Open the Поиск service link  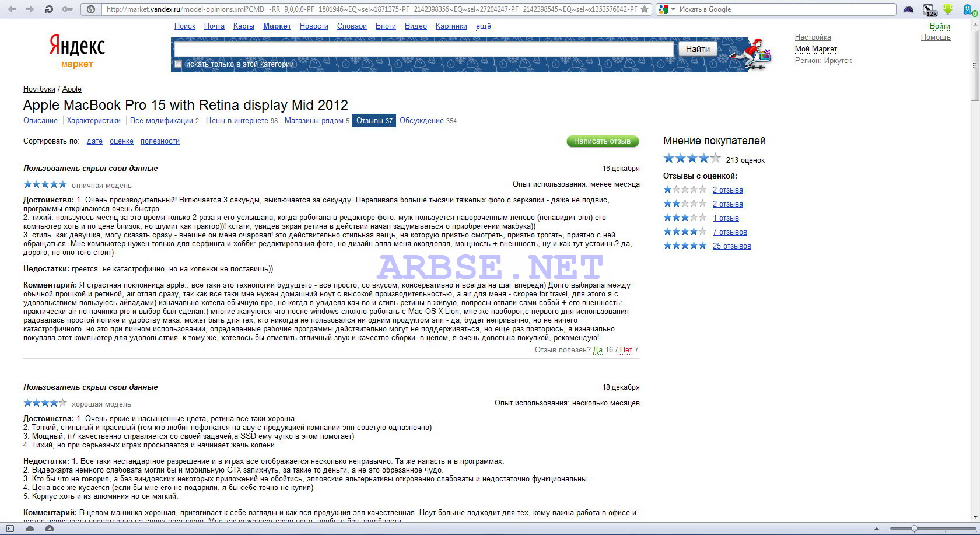pyautogui.click(x=185, y=26)
